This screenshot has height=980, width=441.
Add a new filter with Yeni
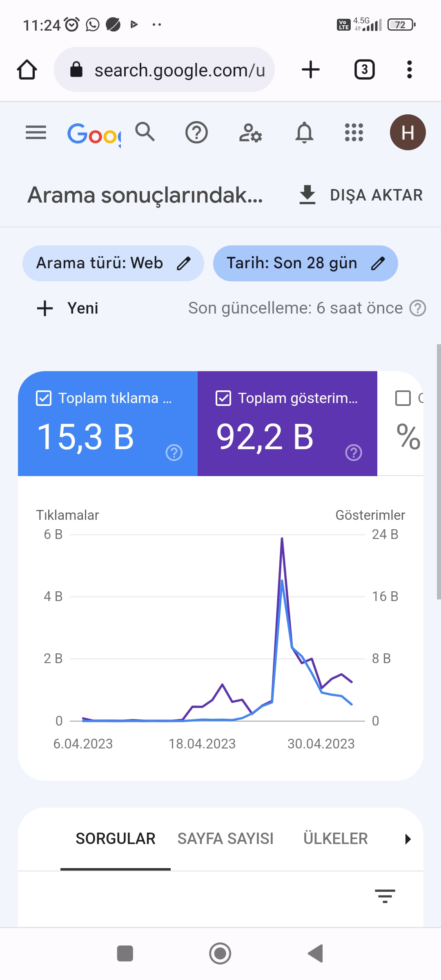[67, 308]
